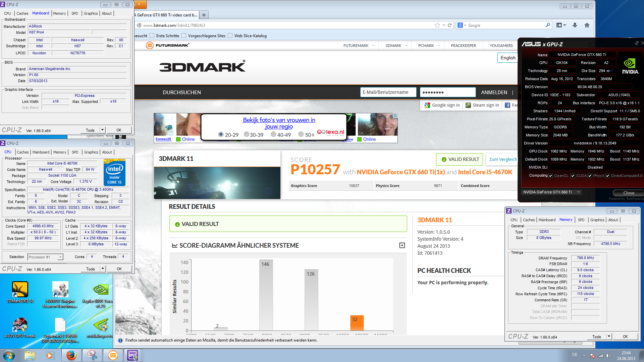Select the 20-29 age radio button

(221, 134)
